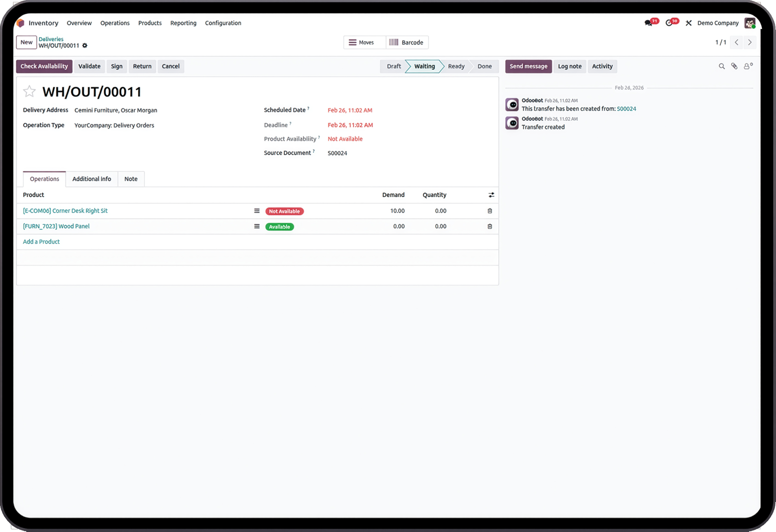Image resolution: width=776 pixels, height=532 pixels.
Task: Open the Products menu
Action: pyautogui.click(x=150, y=23)
